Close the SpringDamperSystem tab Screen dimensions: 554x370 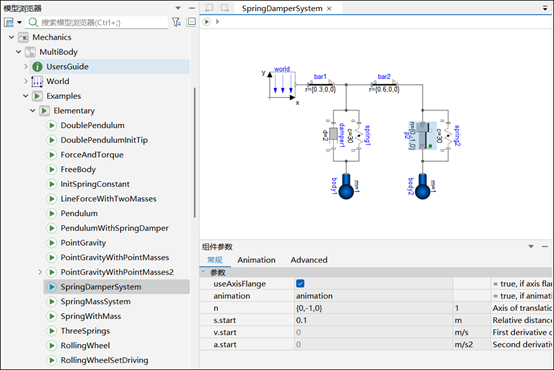click(329, 8)
